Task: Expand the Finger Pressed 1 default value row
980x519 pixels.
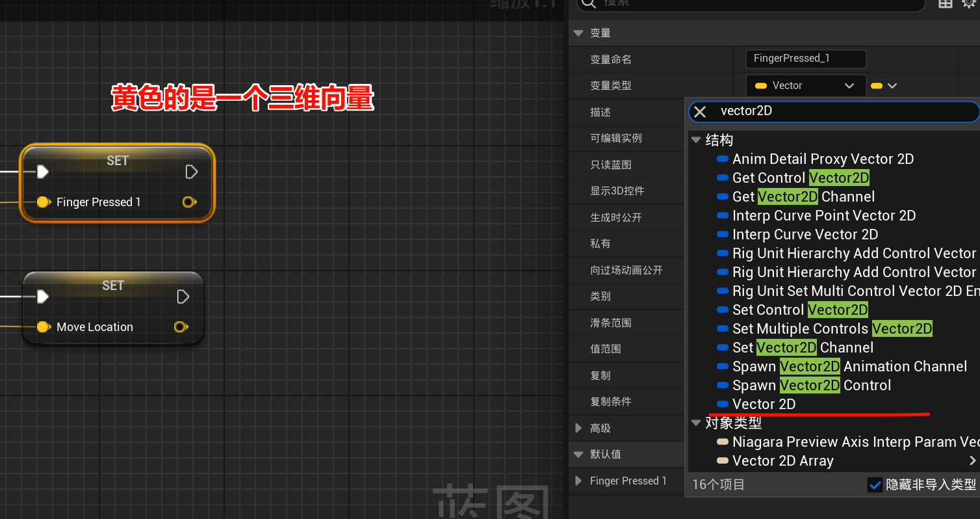Action: [578, 481]
